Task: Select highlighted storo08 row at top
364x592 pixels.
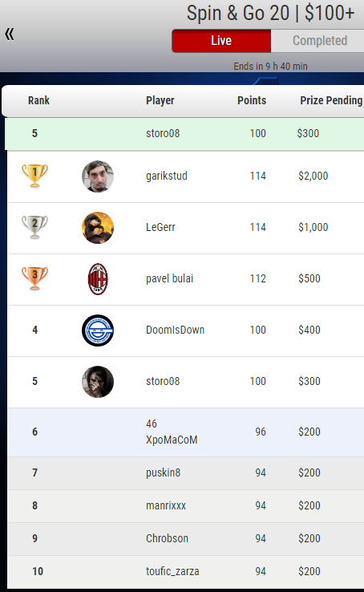Action: [184, 134]
